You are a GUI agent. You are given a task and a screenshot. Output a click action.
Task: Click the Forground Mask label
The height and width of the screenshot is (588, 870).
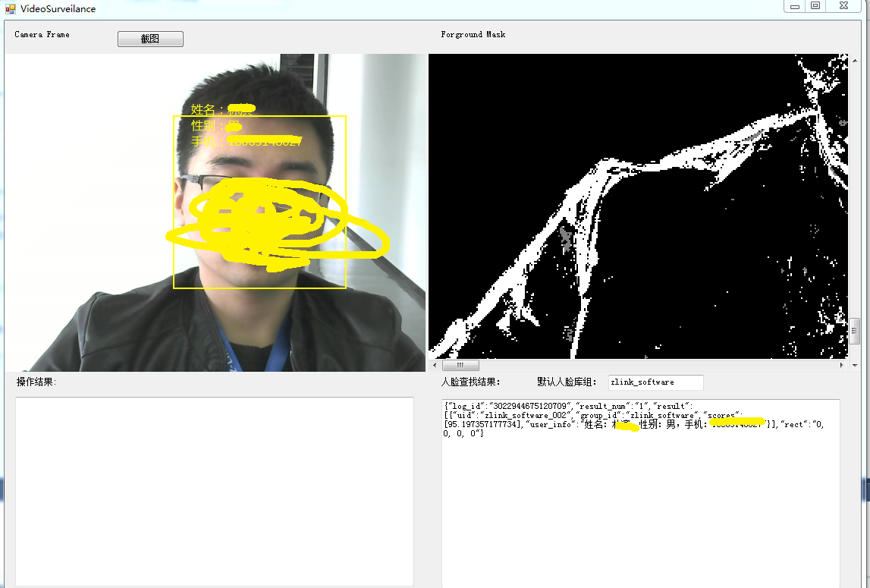point(473,34)
